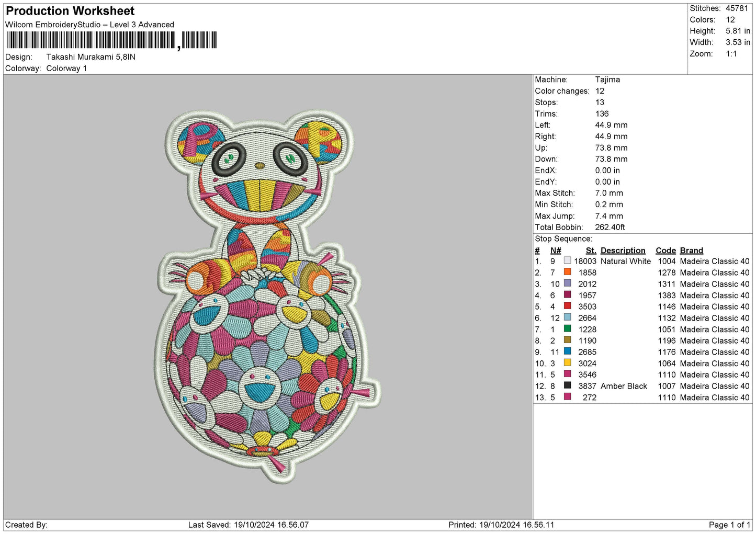This screenshot has width=756, height=534.
Task: Click the Machine value Tajima
Action: click(607, 79)
